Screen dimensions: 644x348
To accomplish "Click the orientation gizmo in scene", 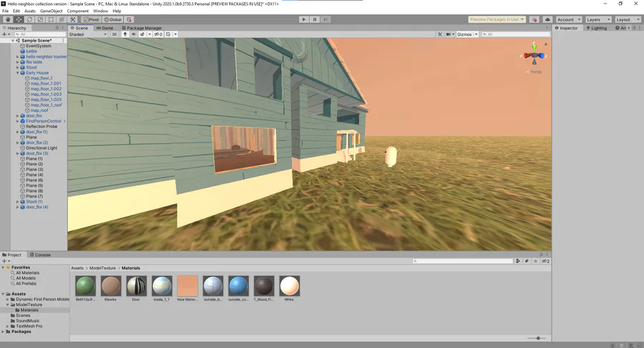I will 534,55.
